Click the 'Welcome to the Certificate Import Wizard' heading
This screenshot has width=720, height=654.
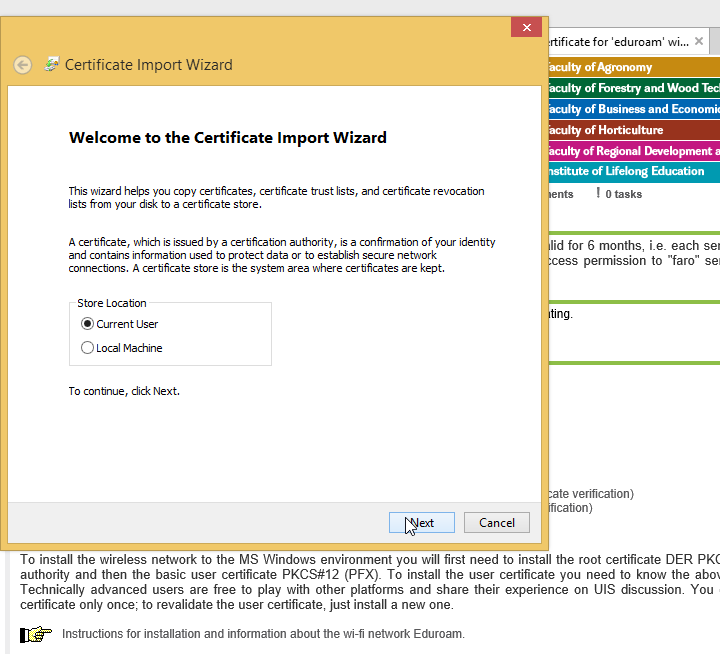point(228,137)
